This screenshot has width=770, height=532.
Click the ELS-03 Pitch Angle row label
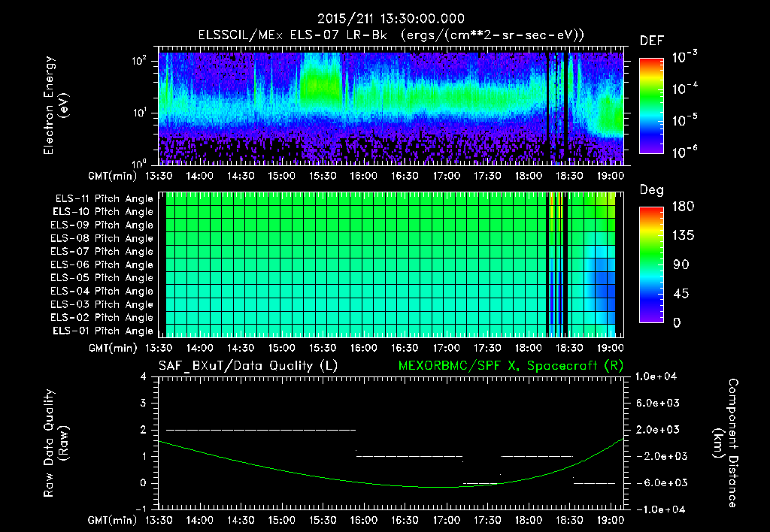click(102, 304)
